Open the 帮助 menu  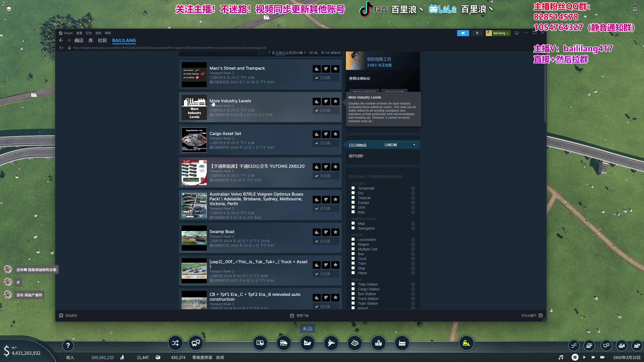point(108,33)
